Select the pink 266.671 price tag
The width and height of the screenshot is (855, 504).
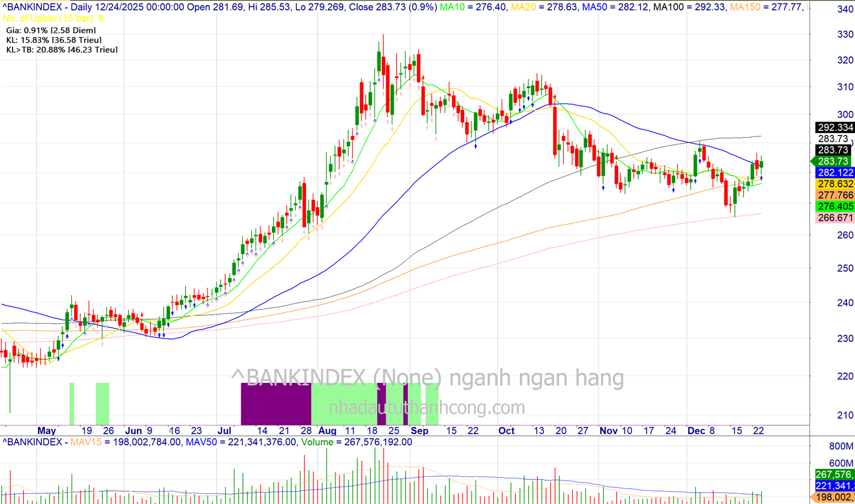pos(835,218)
